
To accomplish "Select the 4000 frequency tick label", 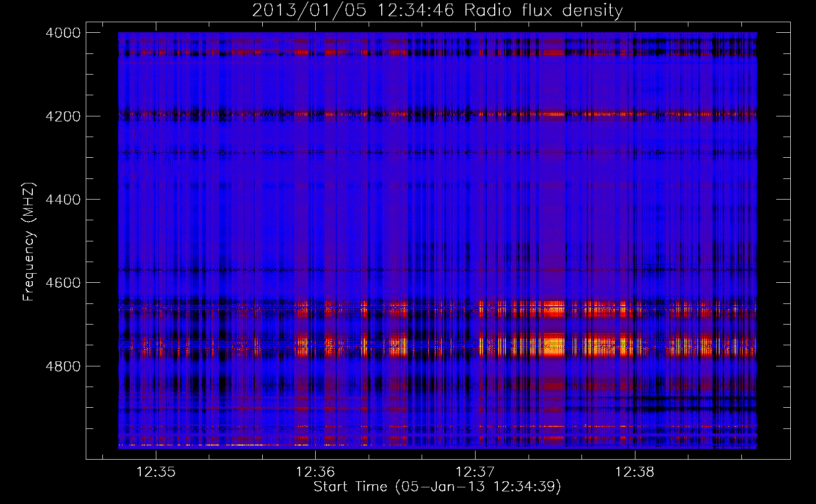I will click(x=63, y=33).
